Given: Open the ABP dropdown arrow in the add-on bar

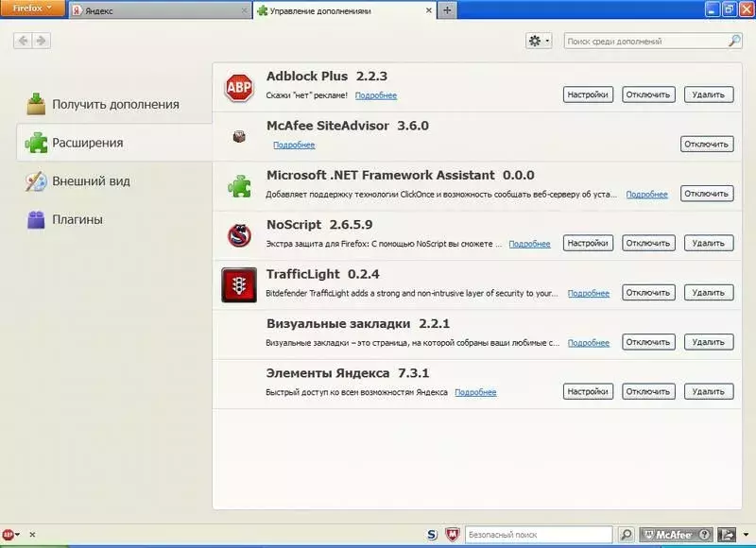Looking at the screenshot, I should pos(17,535).
